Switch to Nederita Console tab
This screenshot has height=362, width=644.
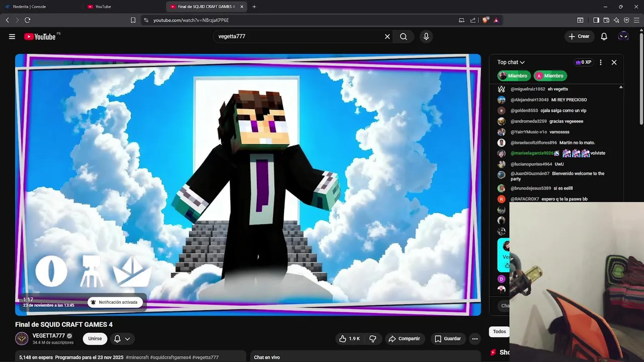40,7
